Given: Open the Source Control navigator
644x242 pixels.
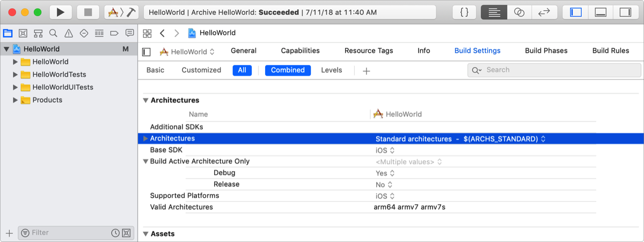Looking at the screenshot, I should point(23,33).
